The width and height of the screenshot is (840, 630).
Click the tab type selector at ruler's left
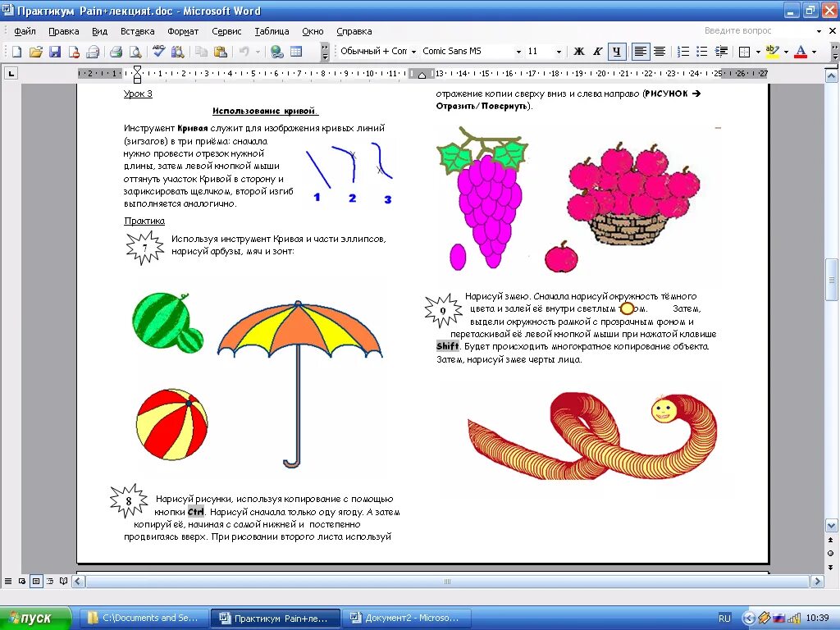11,73
